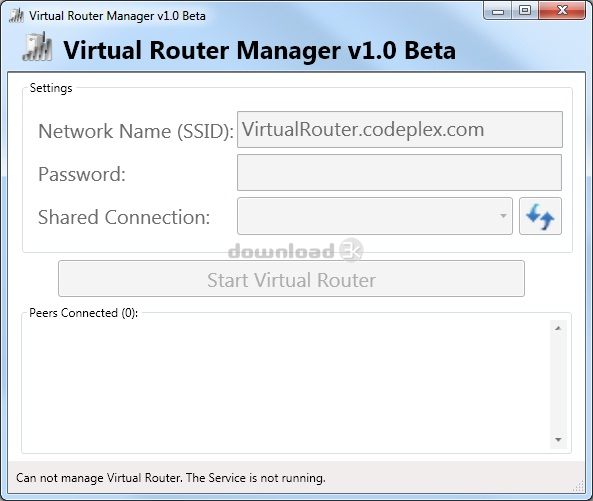Viewport: 593px width, 501px height.
Task: Focus the Password input field
Action: (x=399, y=172)
